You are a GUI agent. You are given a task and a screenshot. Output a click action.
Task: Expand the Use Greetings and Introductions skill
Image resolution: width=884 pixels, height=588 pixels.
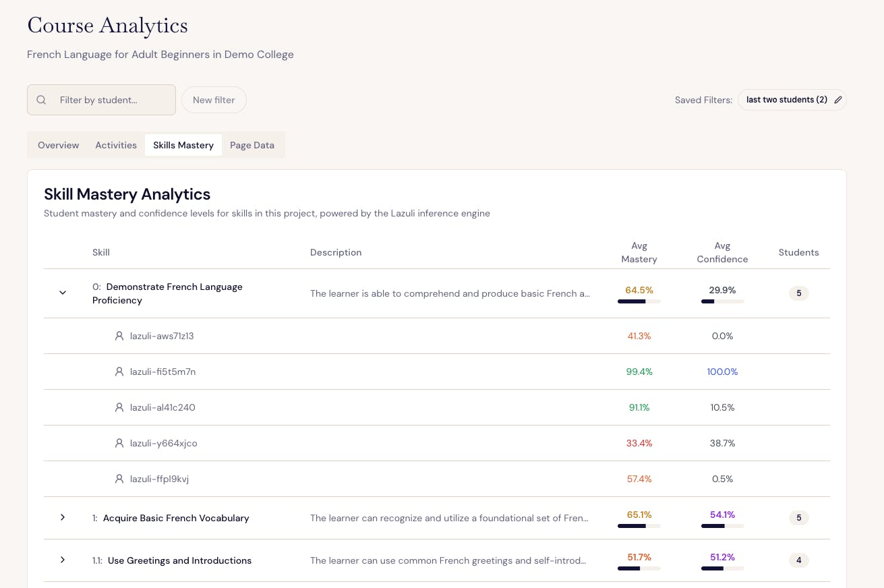tap(63, 560)
